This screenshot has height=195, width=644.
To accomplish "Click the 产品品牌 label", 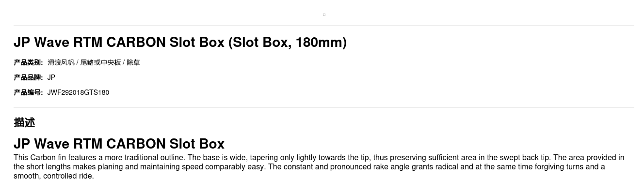I will [x=28, y=77].
